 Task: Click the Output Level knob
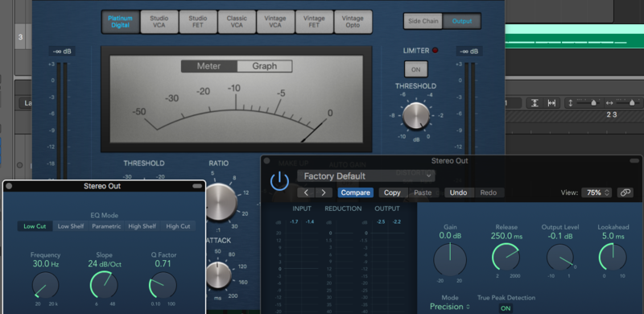pyautogui.click(x=559, y=258)
